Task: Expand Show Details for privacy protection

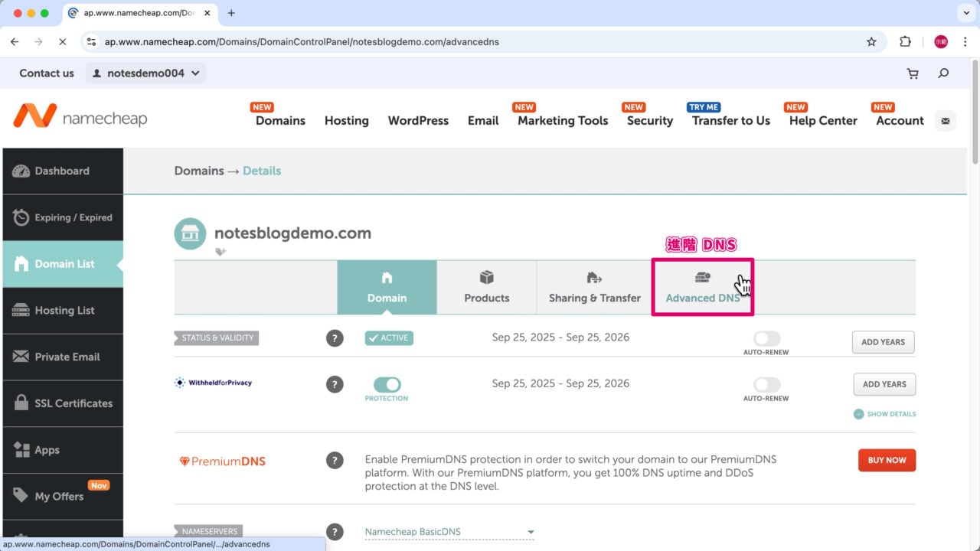Action: coord(884,414)
